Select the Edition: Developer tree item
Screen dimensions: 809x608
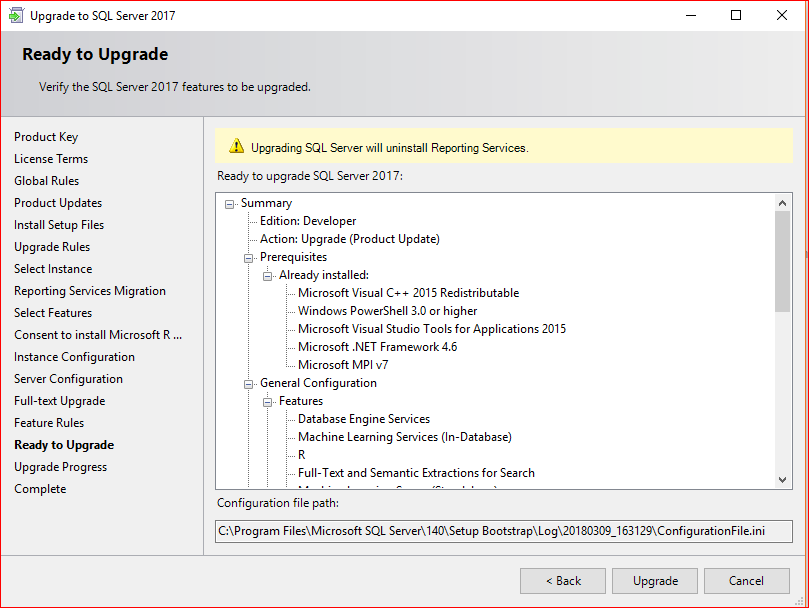pyautogui.click(x=308, y=221)
